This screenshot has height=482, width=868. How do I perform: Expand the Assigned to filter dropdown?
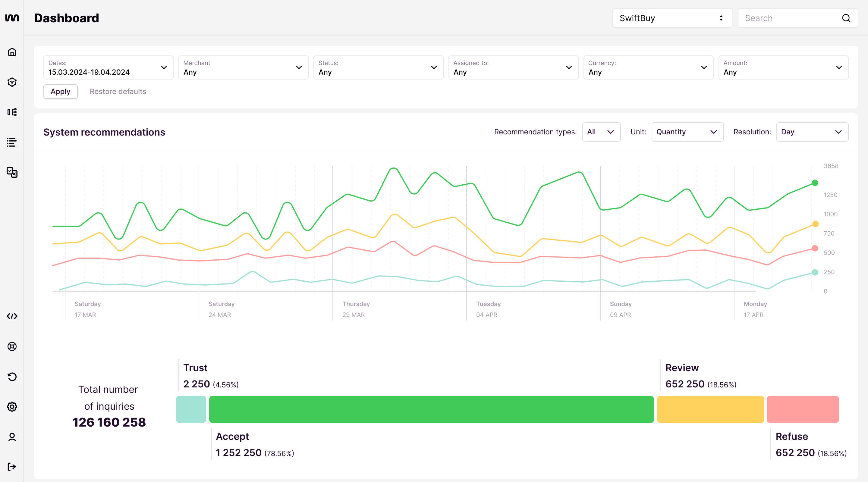tap(513, 67)
